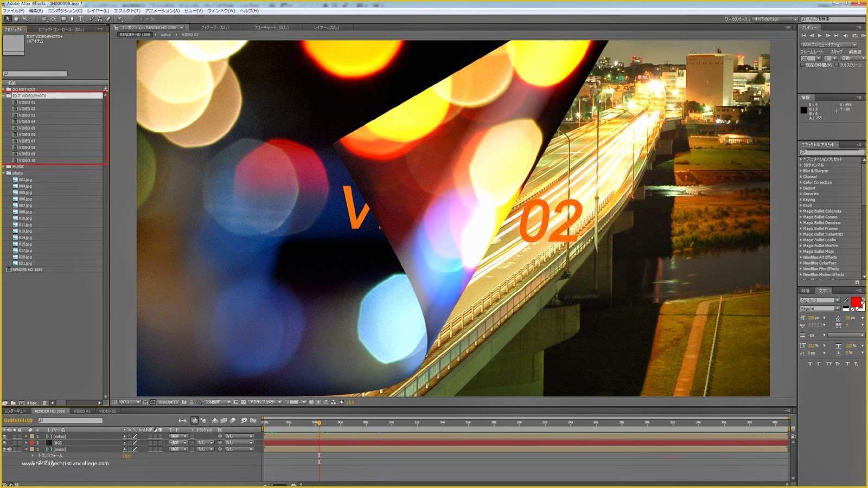Open コンポジション(C) menu

65,10
